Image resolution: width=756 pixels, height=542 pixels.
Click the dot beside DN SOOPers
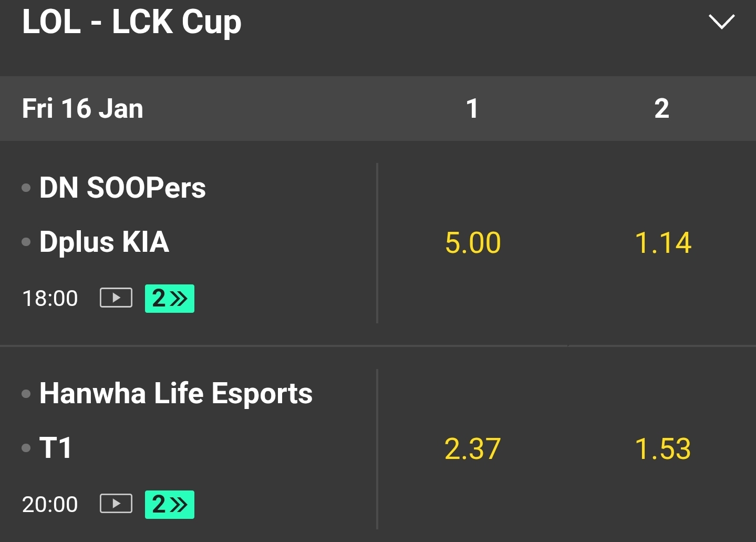click(x=26, y=188)
